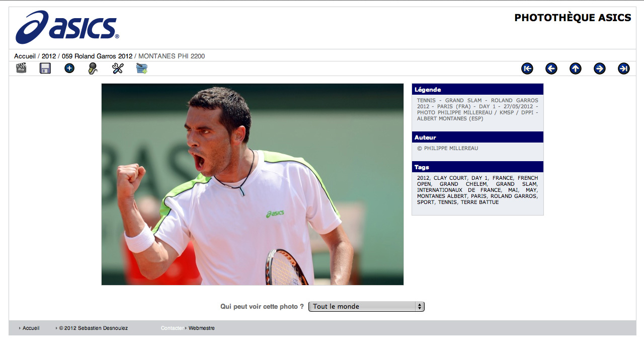Click the floppy disk save icon
The height and width of the screenshot is (346, 644).
45,68
